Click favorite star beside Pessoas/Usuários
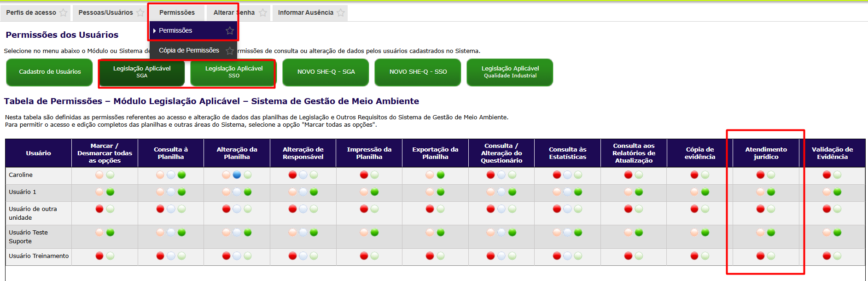The image size is (868, 281). [x=140, y=13]
